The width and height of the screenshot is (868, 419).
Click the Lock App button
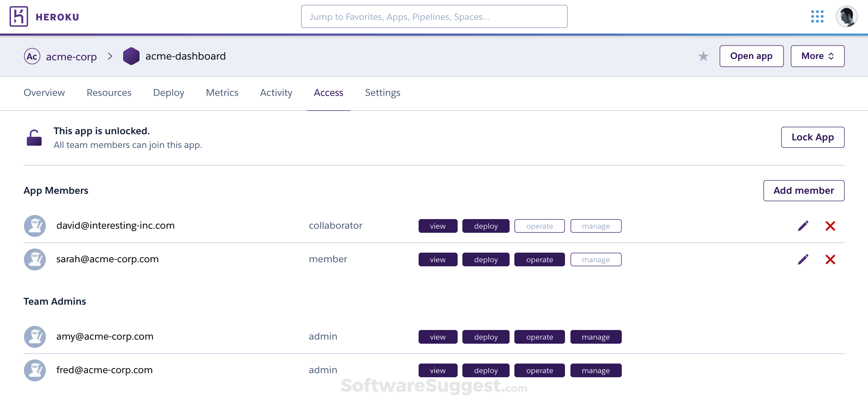tap(813, 137)
